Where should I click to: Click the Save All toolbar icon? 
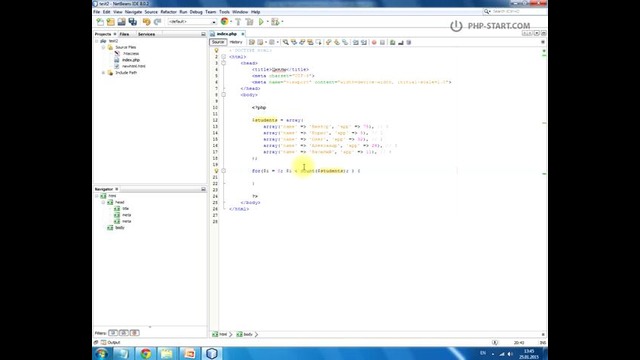click(132, 22)
